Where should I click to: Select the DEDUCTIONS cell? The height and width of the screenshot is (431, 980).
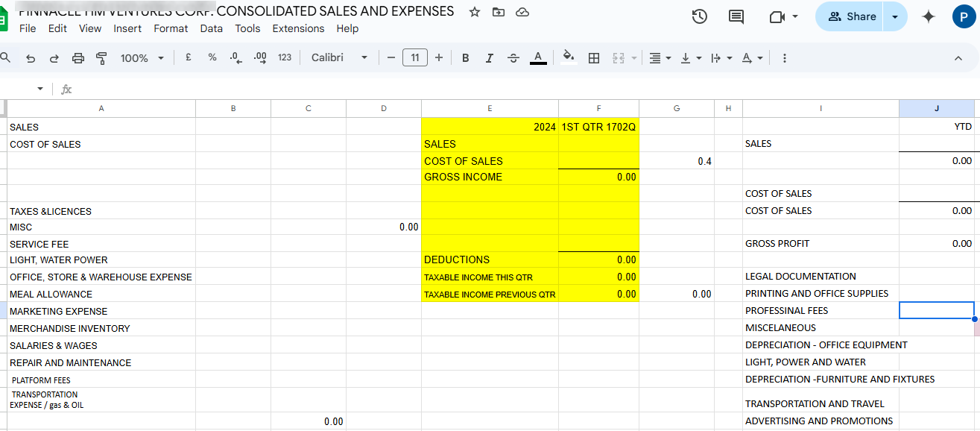pyautogui.click(x=490, y=259)
